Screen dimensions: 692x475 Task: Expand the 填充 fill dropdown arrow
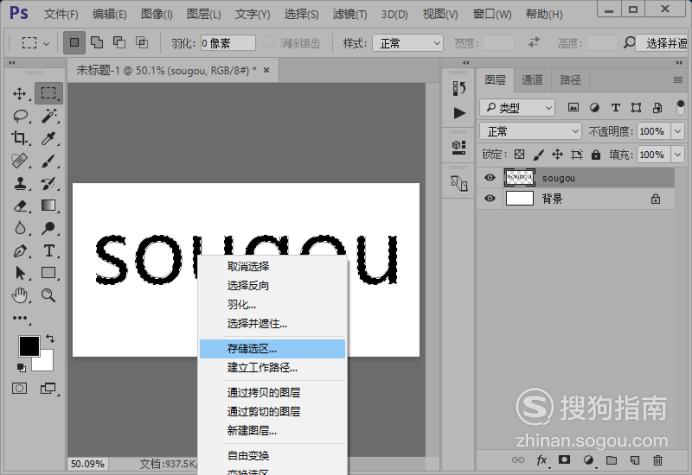click(x=677, y=155)
